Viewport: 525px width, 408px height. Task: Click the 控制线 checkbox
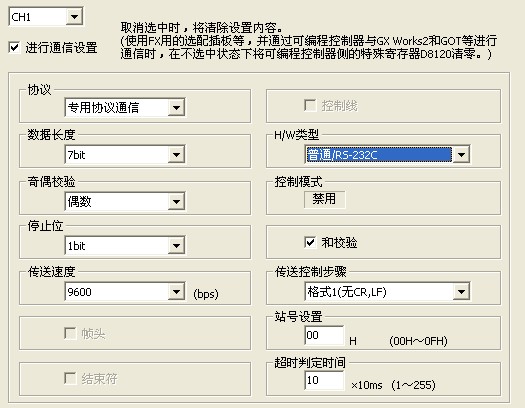click(310, 105)
